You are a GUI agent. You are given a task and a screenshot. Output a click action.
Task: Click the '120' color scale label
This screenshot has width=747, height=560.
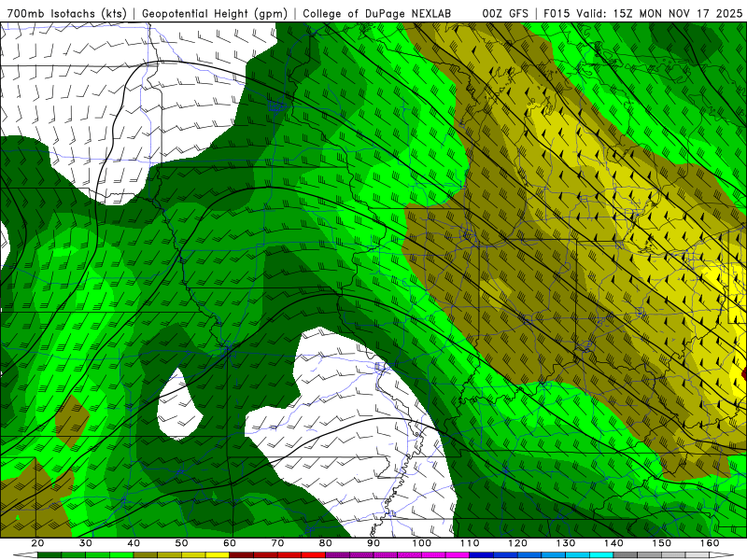[518, 543]
